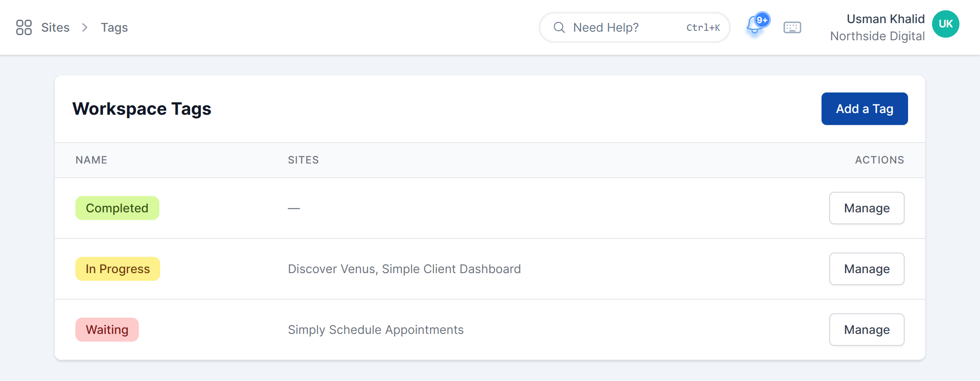980x381 pixels.
Task: Click the Ctrl+K shortcut hint
Action: coord(703,27)
